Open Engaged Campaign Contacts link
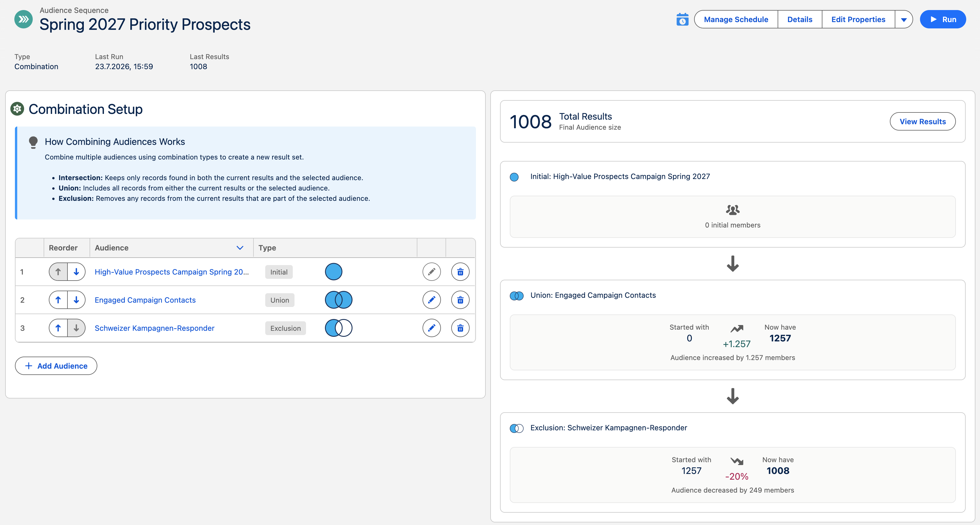This screenshot has height=525, width=980. [145, 300]
